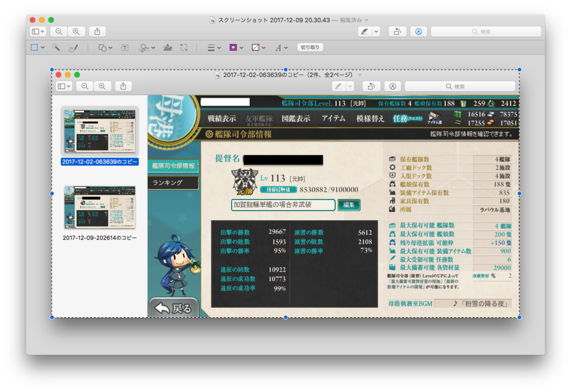This screenshot has width=571, height=392.
Task: Click the 戻る back button
Action: [x=174, y=308]
